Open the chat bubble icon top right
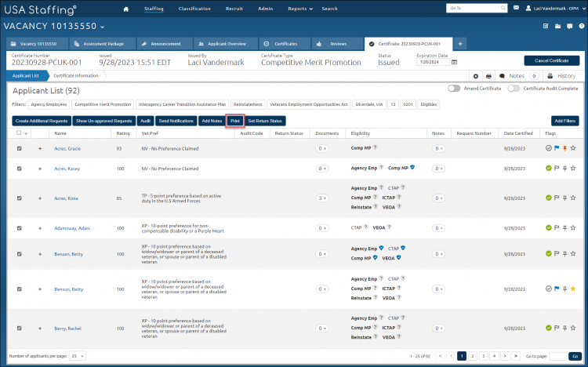 point(570,26)
